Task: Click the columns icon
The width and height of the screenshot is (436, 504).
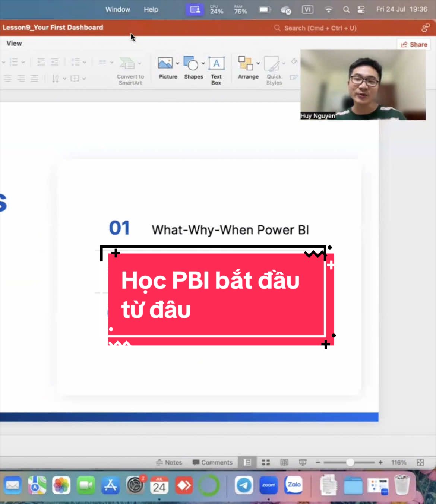Action: coord(102,62)
